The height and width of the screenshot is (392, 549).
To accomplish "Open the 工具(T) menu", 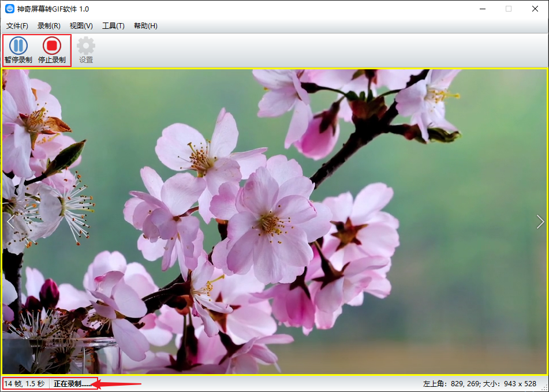I will (x=113, y=26).
